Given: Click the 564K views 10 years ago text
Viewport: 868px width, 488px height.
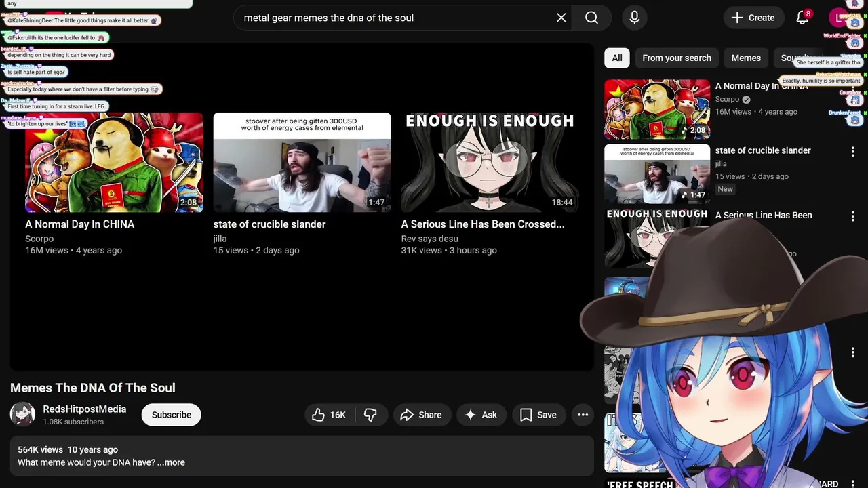Looking at the screenshot, I should click(x=68, y=449).
